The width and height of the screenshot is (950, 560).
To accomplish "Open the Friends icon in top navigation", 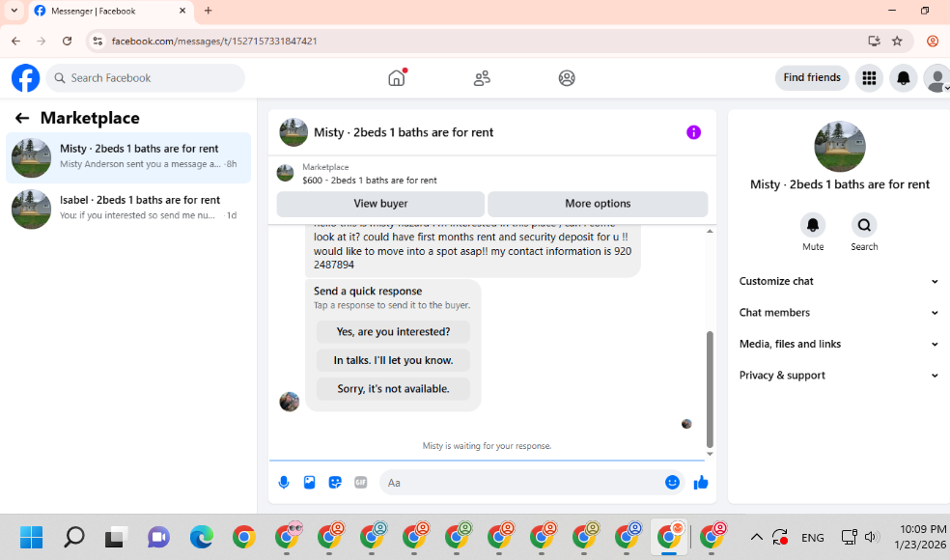I will click(482, 78).
